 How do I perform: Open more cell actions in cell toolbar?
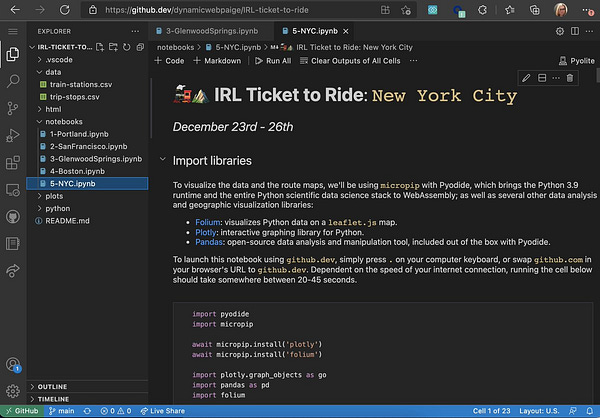(x=556, y=78)
